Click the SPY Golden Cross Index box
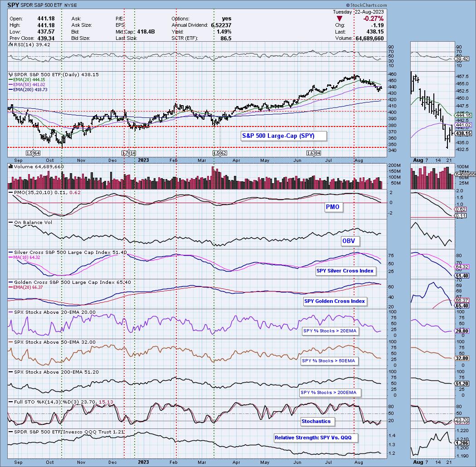476x467 pixels. (335, 301)
